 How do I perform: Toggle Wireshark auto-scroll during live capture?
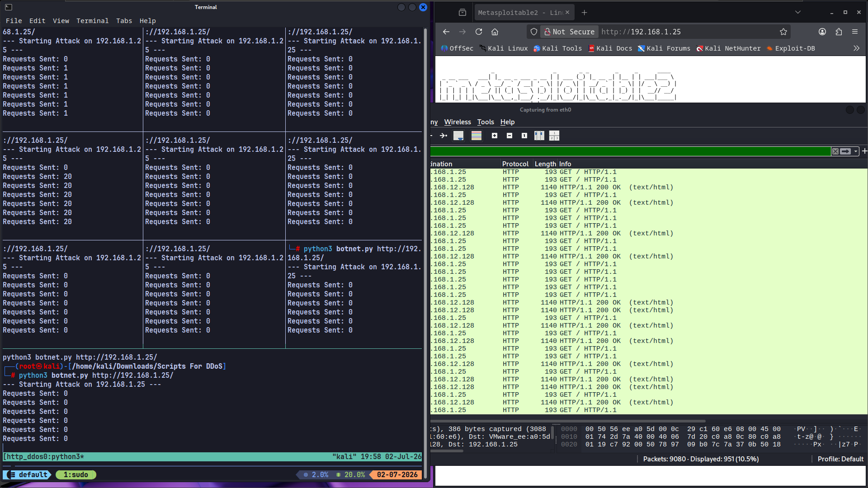[x=458, y=136]
